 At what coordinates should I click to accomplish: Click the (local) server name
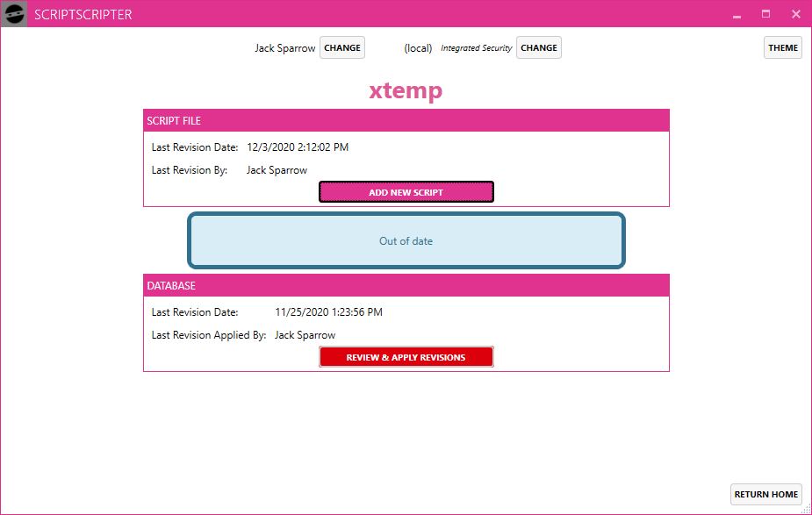pyautogui.click(x=418, y=48)
